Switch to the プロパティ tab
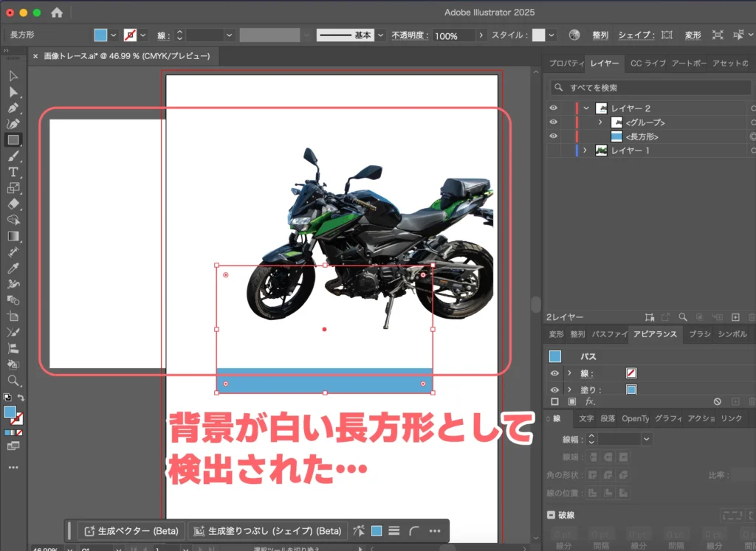Image resolution: width=756 pixels, height=551 pixels. pyautogui.click(x=566, y=63)
